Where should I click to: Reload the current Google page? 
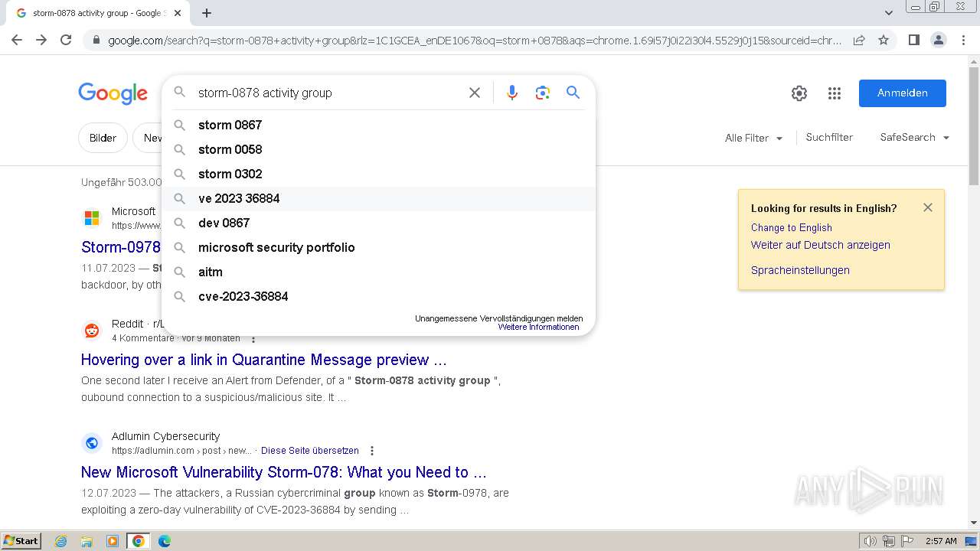[x=66, y=40]
